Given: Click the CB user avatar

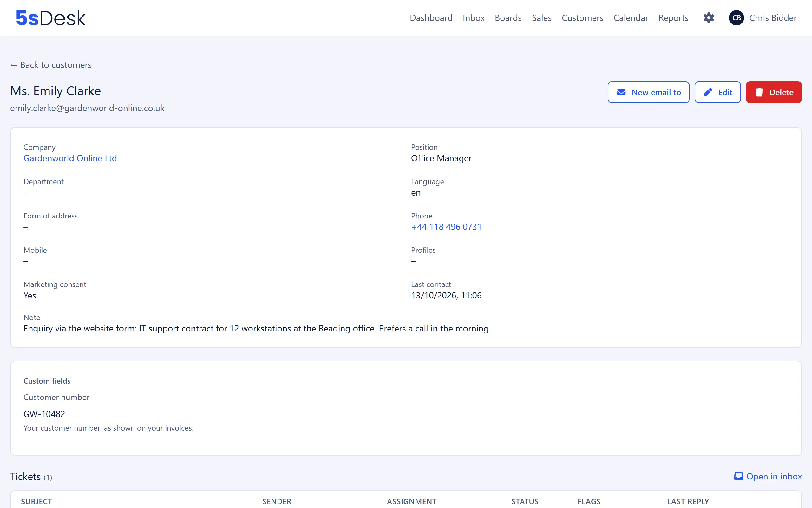Looking at the screenshot, I should click(x=737, y=18).
